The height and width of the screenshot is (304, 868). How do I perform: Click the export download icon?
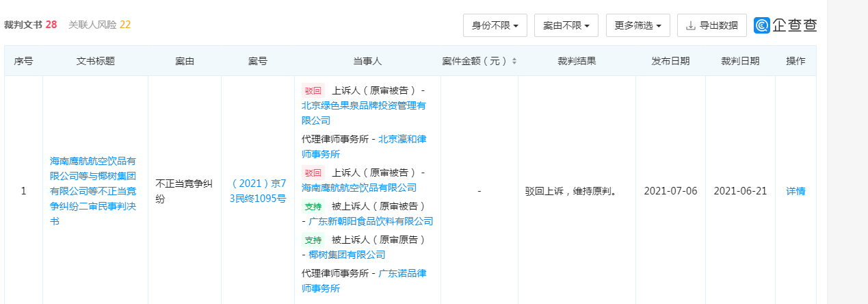coord(690,25)
